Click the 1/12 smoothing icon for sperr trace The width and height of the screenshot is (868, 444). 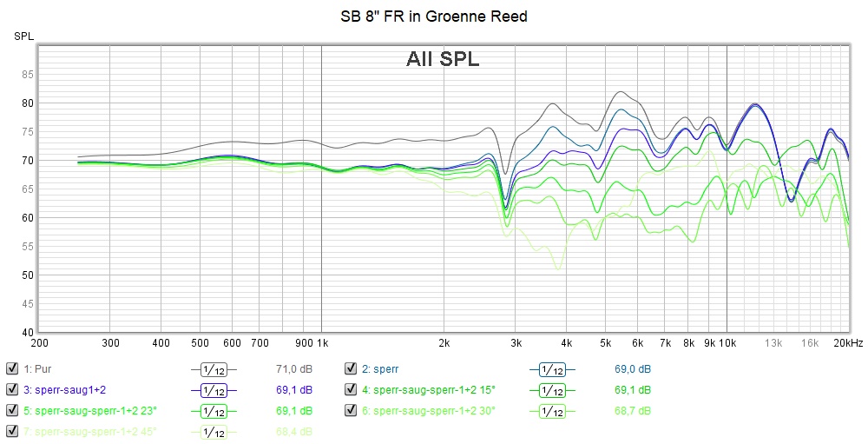(552, 368)
